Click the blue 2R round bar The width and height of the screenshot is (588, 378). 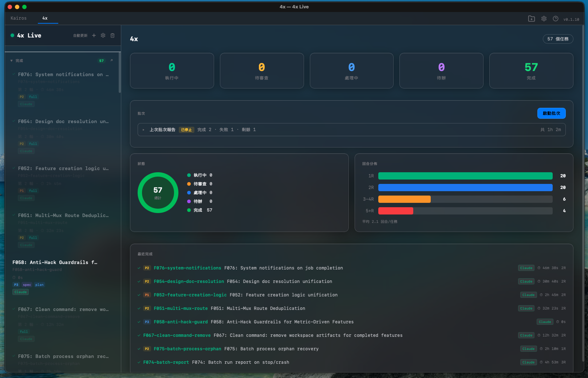pyautogui.click(x=465, y=188)
